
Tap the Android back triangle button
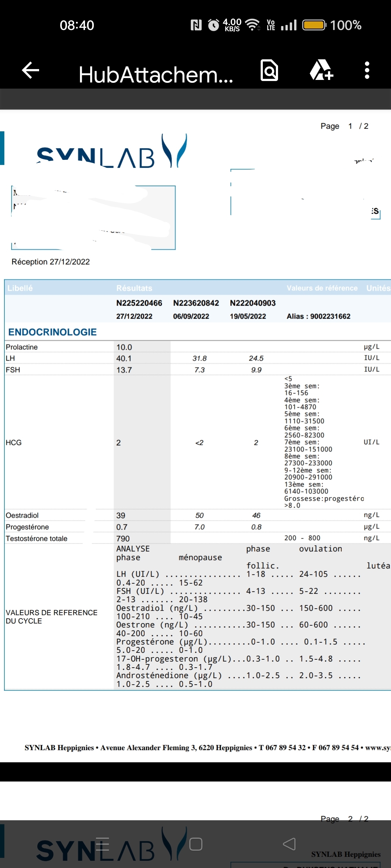289,844
